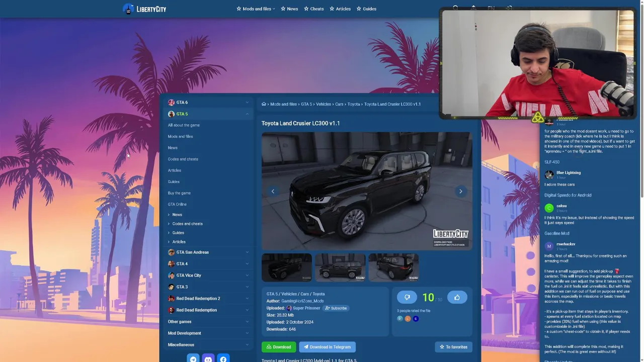Open 'Buy the game' sidebar item
Screen dimensions: 644x362
(x=179, y=193)
